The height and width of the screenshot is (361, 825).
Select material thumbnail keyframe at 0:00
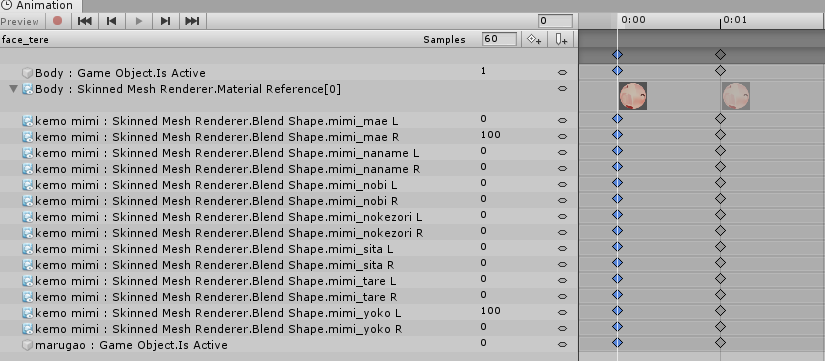coord(633,96)
